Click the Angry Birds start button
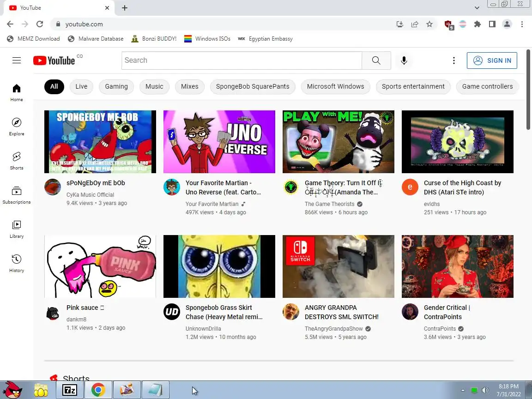 click(x=12, y=390)
